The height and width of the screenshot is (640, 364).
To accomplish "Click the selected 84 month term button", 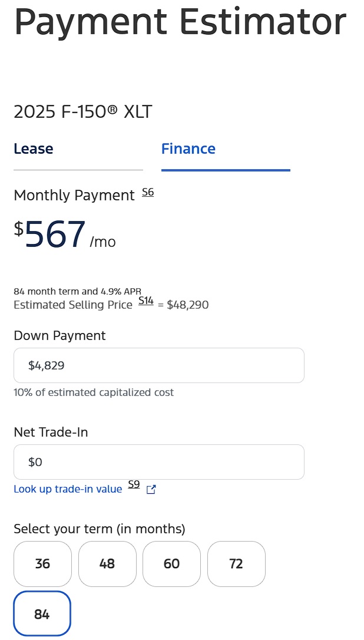I will tap(42, 614).
